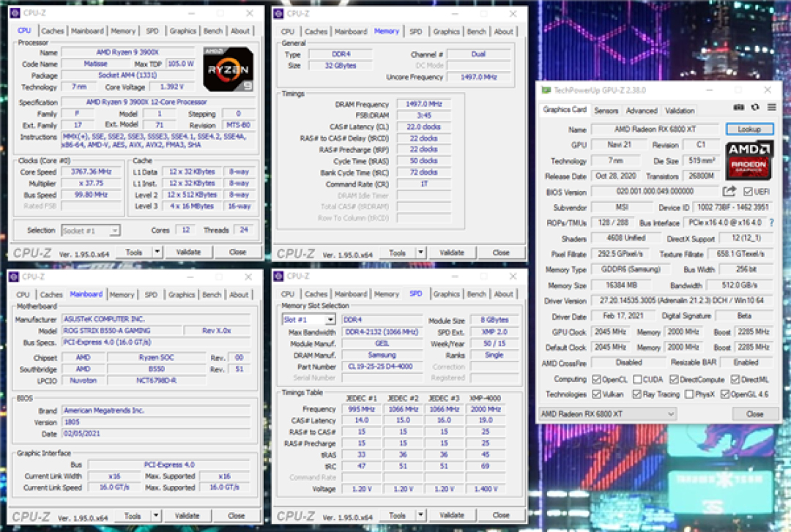The width and height of the screenshot is (791, 532).
Task: Toggle the OpenCL checkbox
Action: pyautogui.click(x=596, y=379)
